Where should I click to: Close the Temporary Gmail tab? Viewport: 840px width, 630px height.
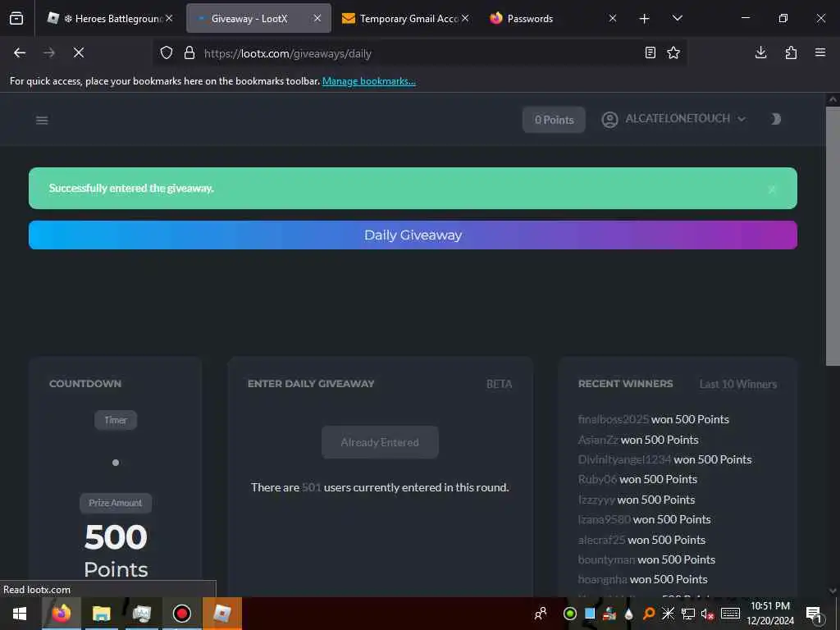[465, 18]
